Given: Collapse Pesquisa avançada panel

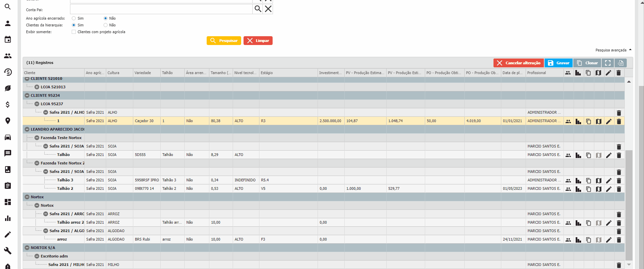Looking at the screenshot, I should [x=614, y=50].
